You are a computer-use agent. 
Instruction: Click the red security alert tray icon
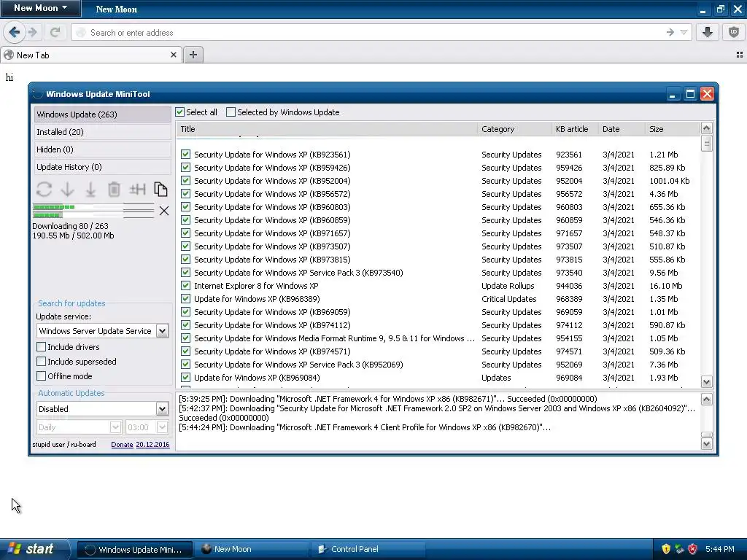[x=693, y=549]
